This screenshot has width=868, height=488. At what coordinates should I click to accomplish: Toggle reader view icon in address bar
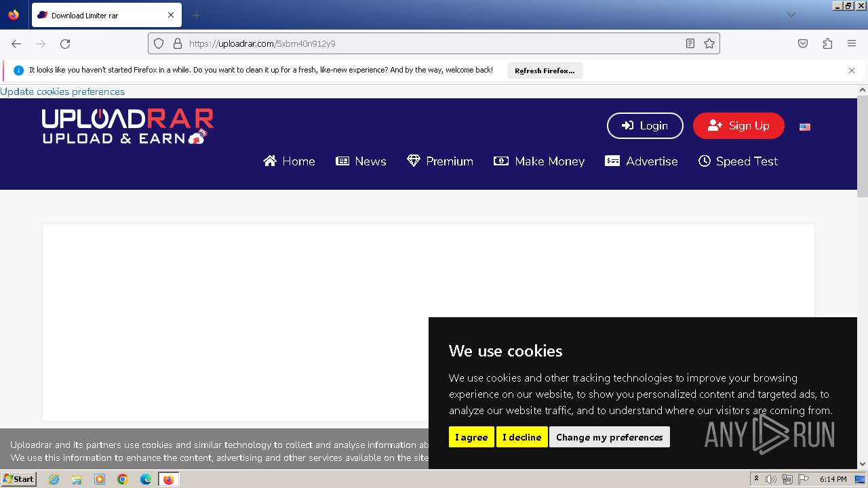click(x=690, y=43)
